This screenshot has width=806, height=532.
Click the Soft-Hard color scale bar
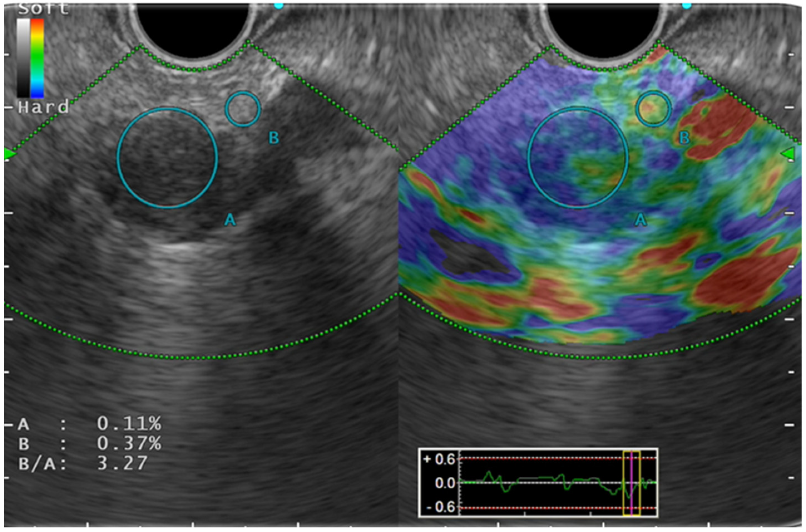coord(37,58)
